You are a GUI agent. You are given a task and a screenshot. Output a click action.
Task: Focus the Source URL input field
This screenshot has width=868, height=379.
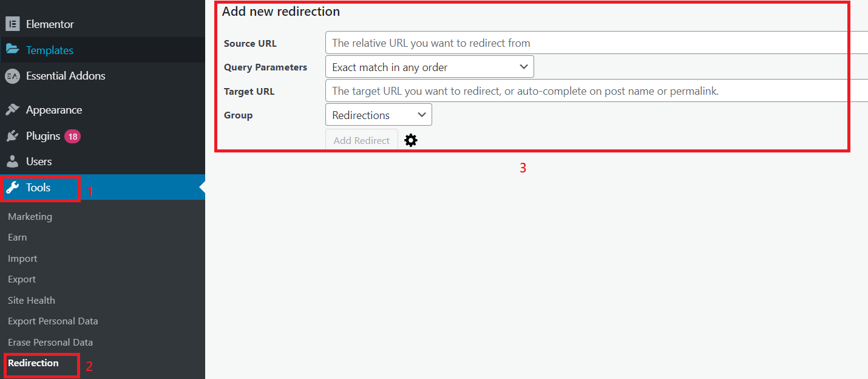(595, 43)
